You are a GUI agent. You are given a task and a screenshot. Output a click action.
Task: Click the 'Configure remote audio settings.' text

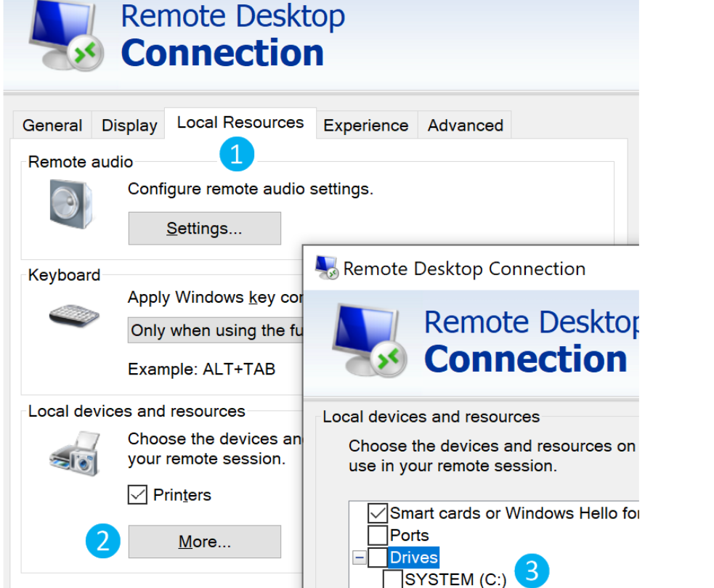(x=251, y=189)
